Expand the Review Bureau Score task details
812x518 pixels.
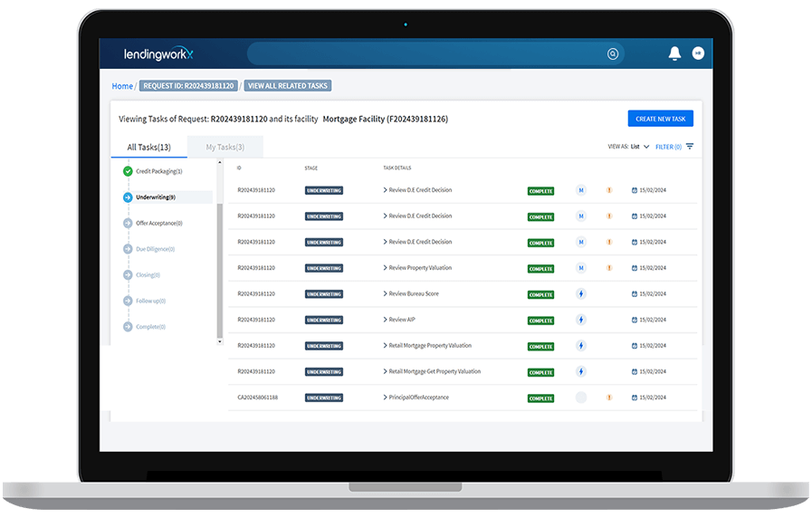tap(385, 294)
